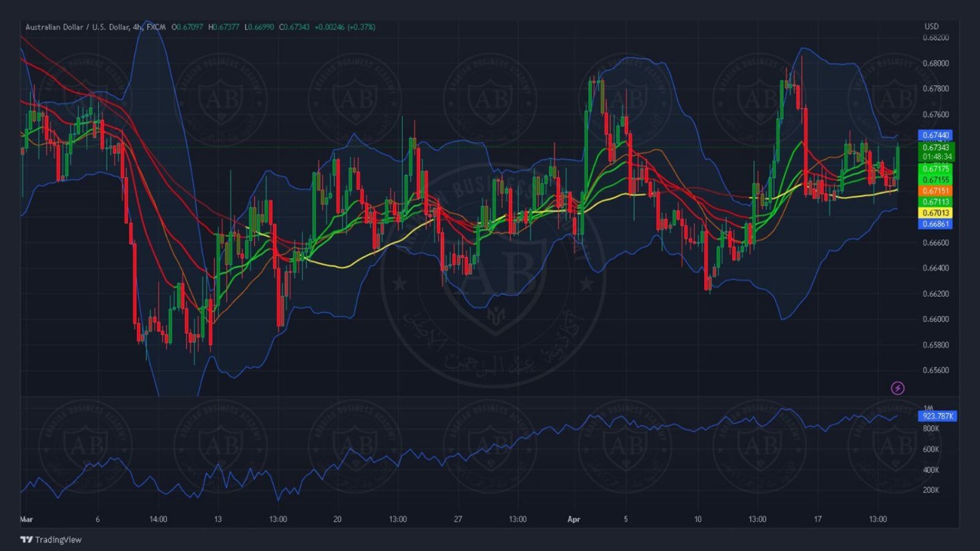Click the 923.787K indicator value label
The image size is (980, 551).
point(938,416)
